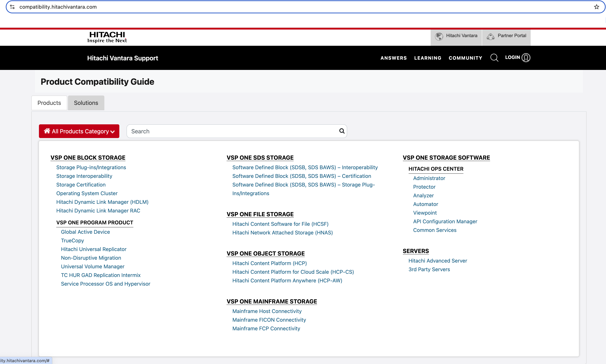Image resolution: width=606 pixels, height=364 pixels.
Task: Click the SERVERS heading
Action: tap(416, 251)
